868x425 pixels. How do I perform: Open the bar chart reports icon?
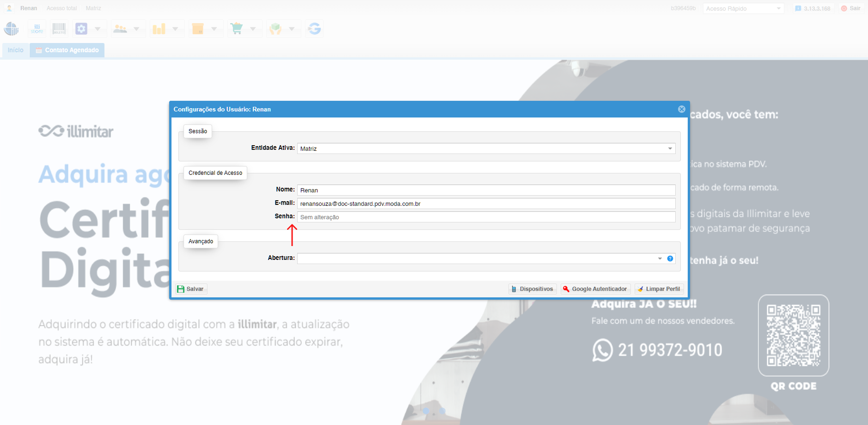coord(159,29)
